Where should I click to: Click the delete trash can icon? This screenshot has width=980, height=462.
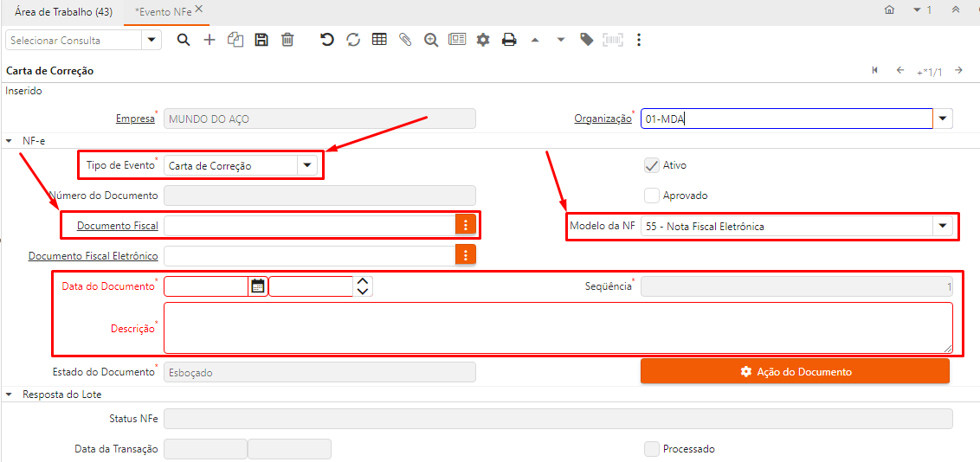(287, 40)
